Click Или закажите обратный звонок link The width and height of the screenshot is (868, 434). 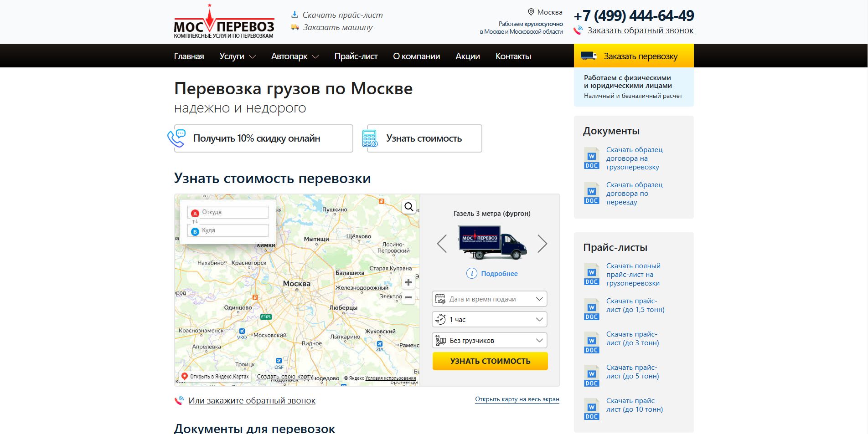pyautogui.click(x=252, y=401)
